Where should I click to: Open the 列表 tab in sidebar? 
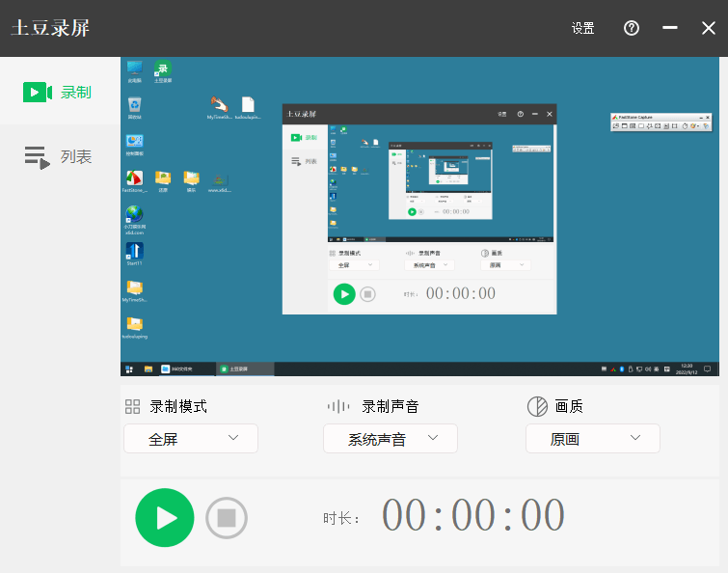[x=59, y=157]
